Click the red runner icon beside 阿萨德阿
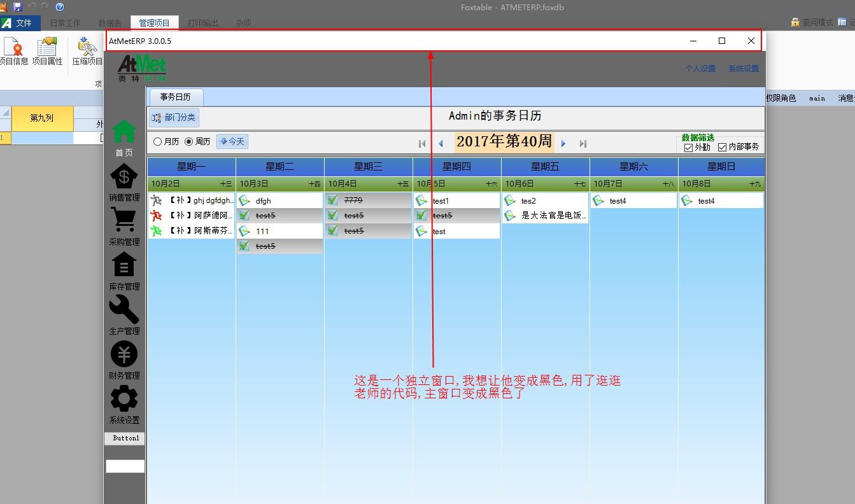 (x=157, y=216)
